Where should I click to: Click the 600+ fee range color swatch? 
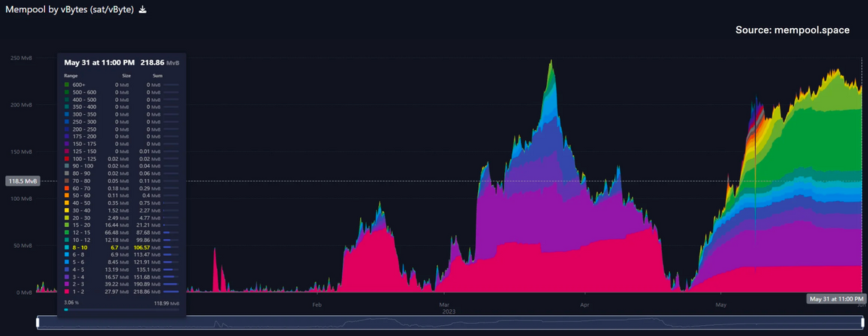(67, 85)
